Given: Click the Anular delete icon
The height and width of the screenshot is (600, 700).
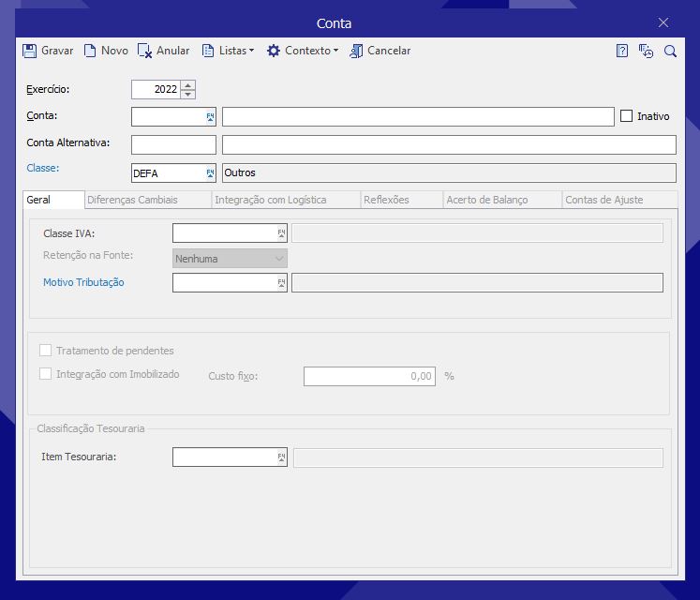Looking at the screenshot, I should pos(144,51).
